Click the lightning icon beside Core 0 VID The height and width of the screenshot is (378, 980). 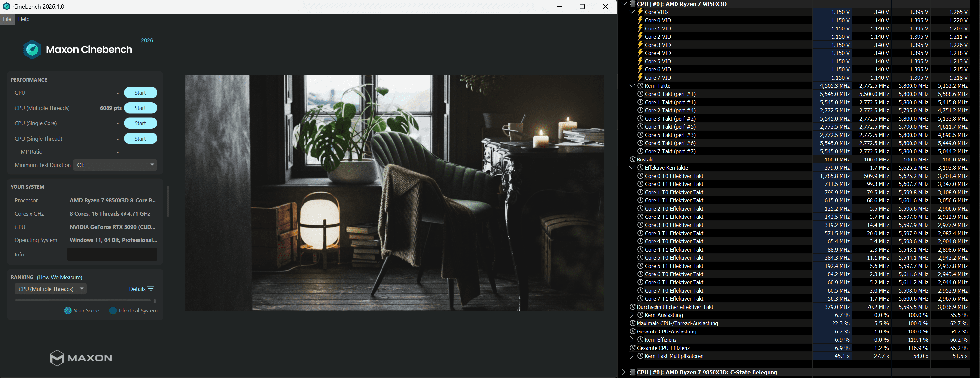tap(640, 20)
